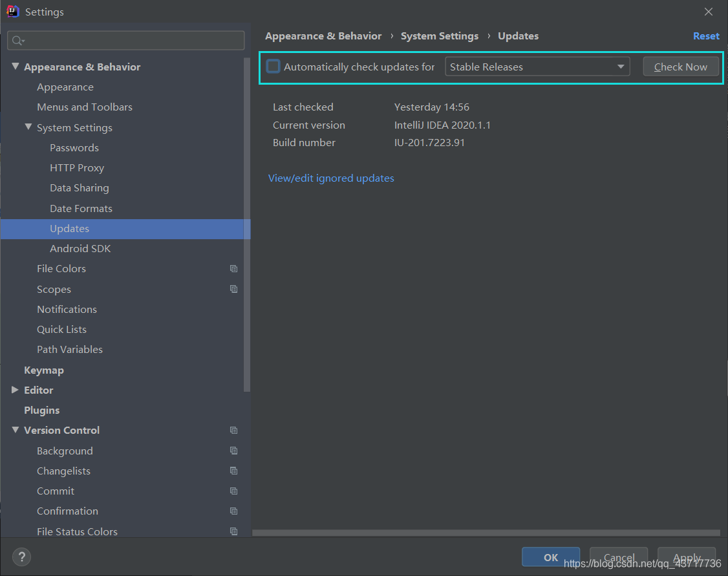728x576 pixels.
Task: Click project-level icon next to File Colors
Action: (x=233, y=269)
